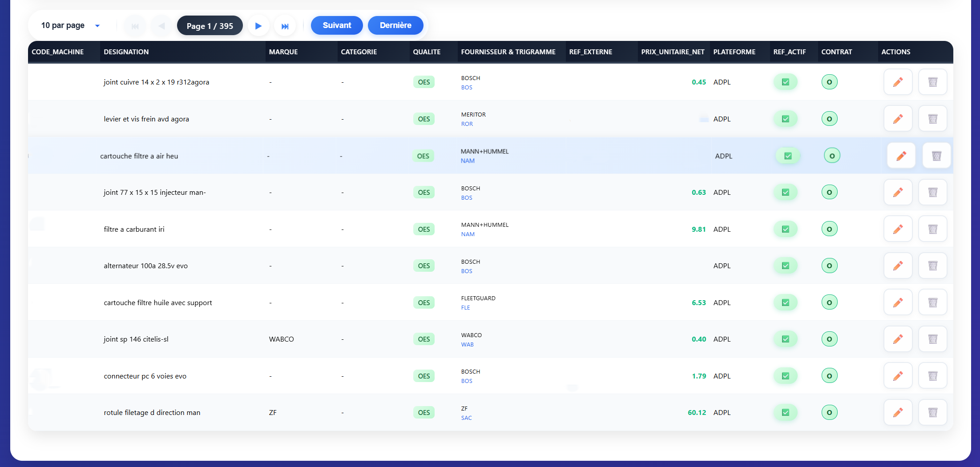Trash the joint sp 146 citelis-sl row
The width and height of the screenshot is (980, 467).
pyautogui.click(x=932, y=339)
